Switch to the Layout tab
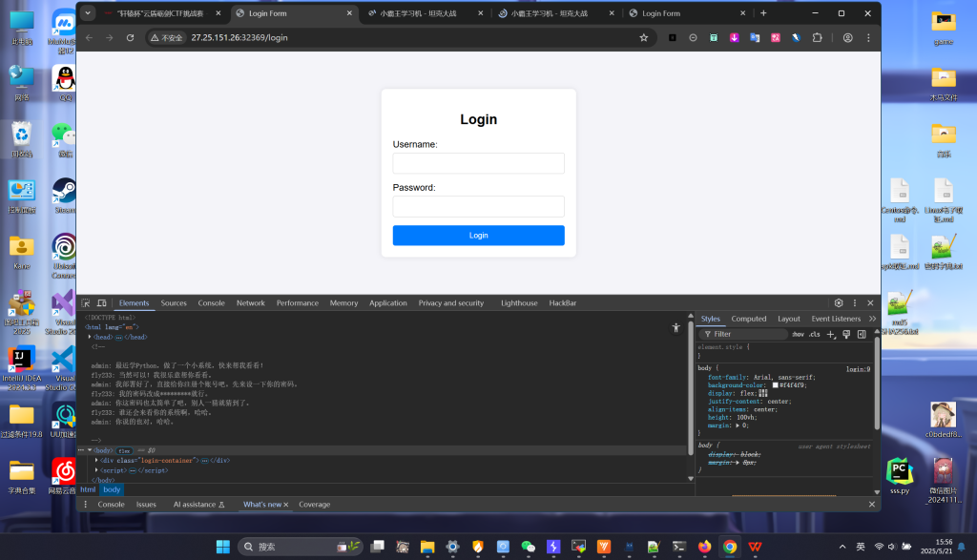This screenshot has height=560, width=977. [x=789, y=319]
